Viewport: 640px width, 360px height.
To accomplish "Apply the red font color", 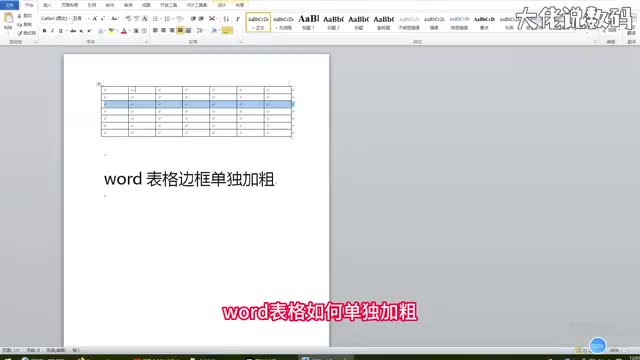I will (124, 31).
